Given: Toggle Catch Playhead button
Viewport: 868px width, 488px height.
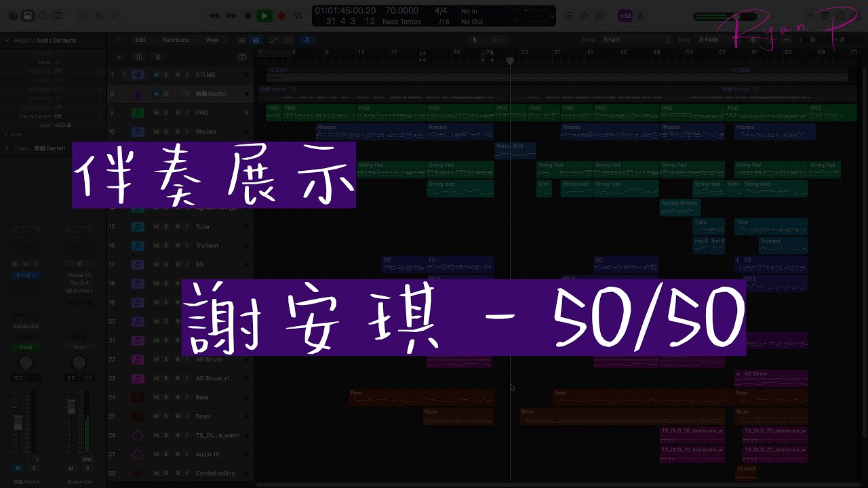Looking at the screenshot, I should pyautogui.click(x=309, y=40).
